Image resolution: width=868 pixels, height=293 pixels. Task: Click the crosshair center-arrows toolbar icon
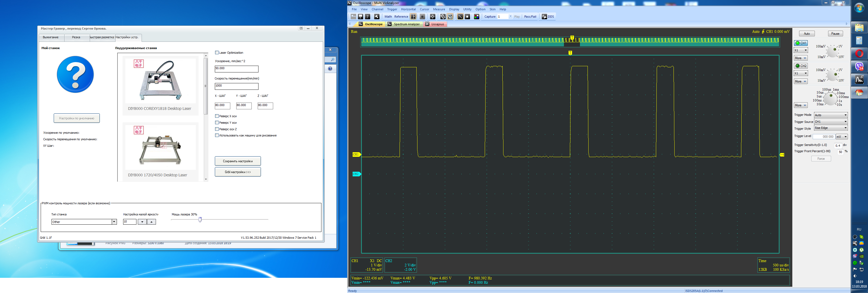pyautogui.click(x=433, y=17)
